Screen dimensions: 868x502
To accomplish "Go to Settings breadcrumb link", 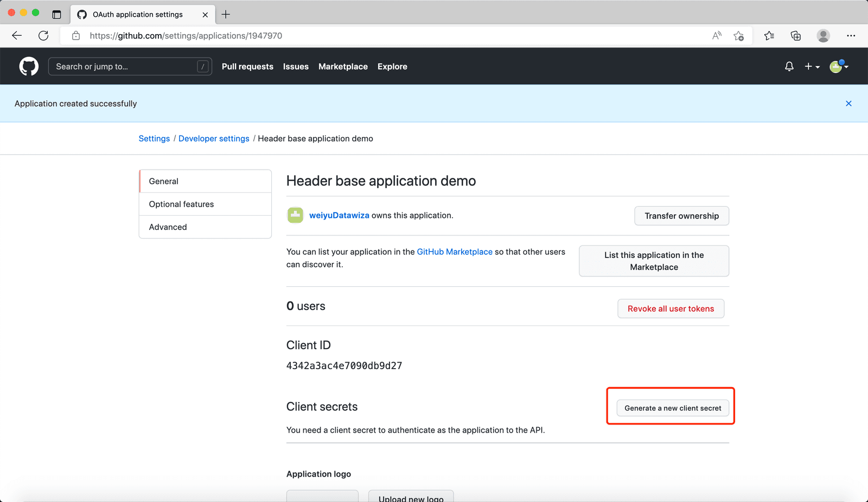I will click(x=154, y=139).
